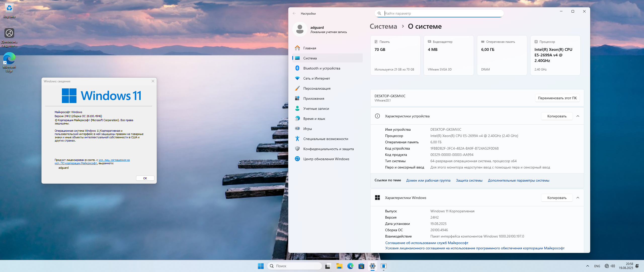Launch File Explorer from taskbar

[x=339, y=266]
